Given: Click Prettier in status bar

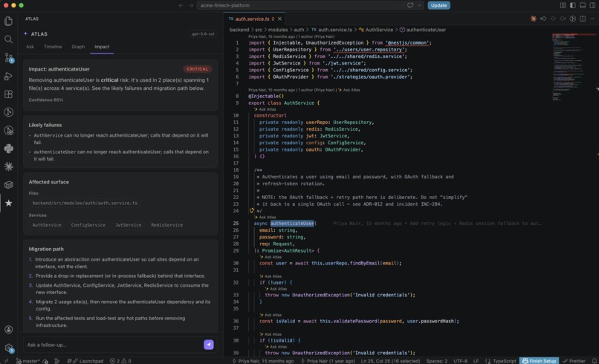Looking at the screenshot, I should (574, 361).
